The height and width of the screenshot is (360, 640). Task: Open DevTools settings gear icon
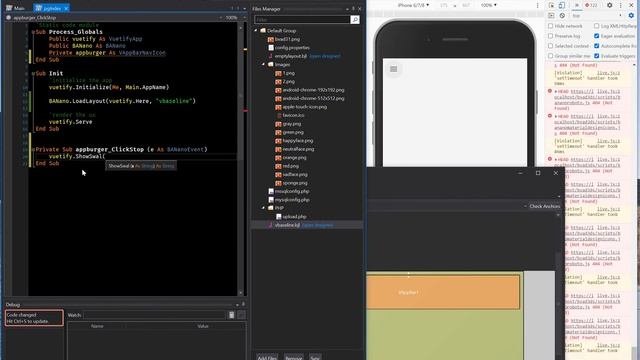[x=609, y=5]
